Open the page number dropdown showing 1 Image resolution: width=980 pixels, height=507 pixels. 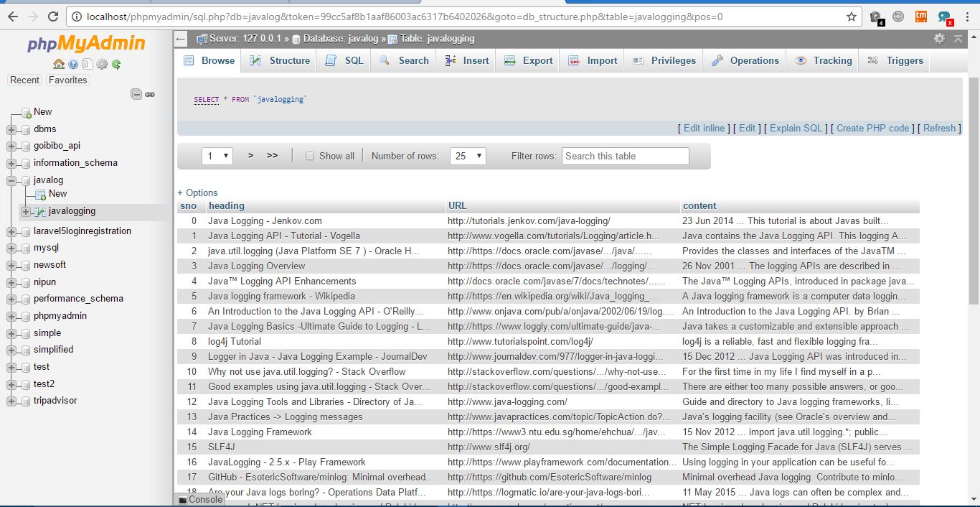pos(217,156)
